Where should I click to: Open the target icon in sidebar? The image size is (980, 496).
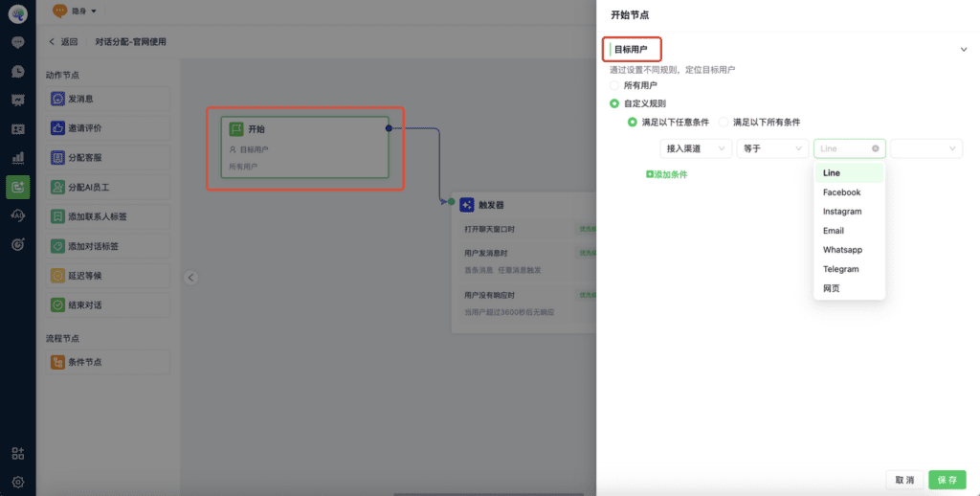pos(17,244)
